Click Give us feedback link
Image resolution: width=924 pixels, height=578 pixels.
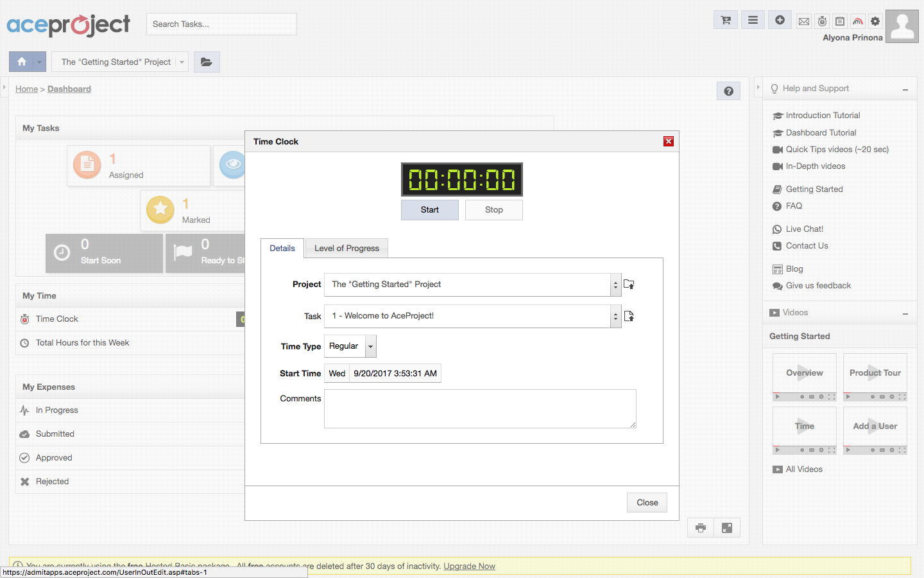pos(818,286)
